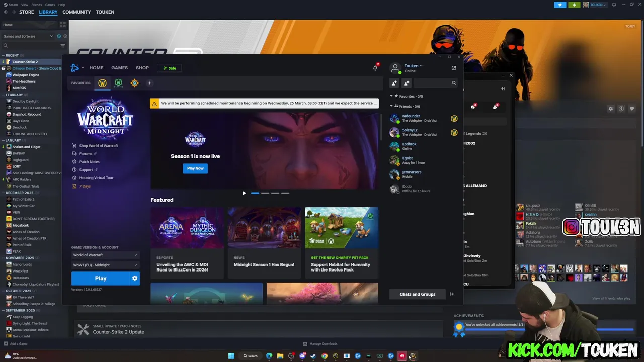Screen dimensions: 644x362
Task: Open Support Habitat for Humanity Roofus card
Action: tap(342, 242)
